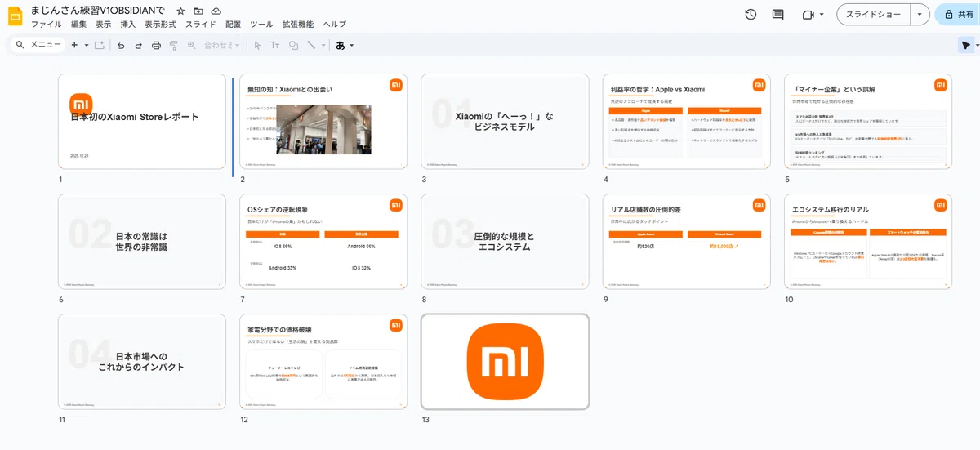Image resolution: width=980 pixels, height=450 pixels.
Task: Open the comments history icon
Action: point(777,15)
